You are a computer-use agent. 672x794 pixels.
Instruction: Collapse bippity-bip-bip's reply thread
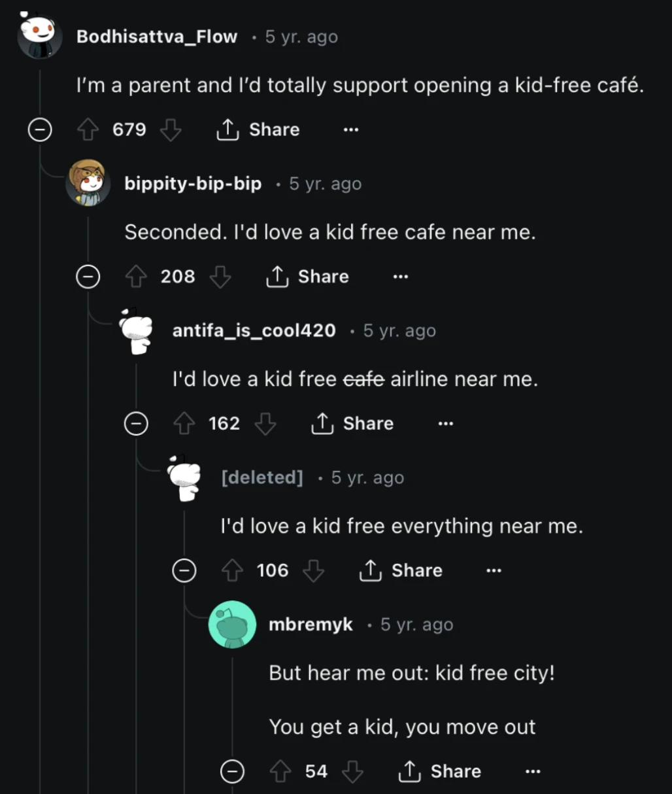(88, 277)
